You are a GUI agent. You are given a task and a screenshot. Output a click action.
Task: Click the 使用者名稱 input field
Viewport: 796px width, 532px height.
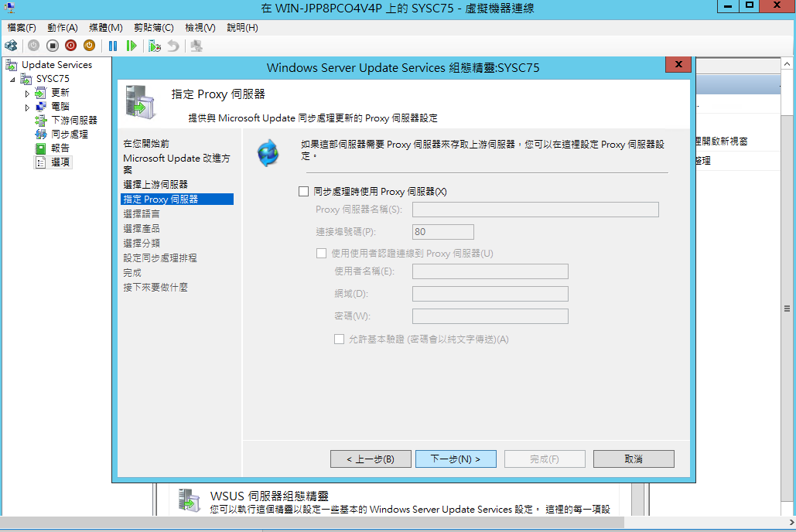490,271
